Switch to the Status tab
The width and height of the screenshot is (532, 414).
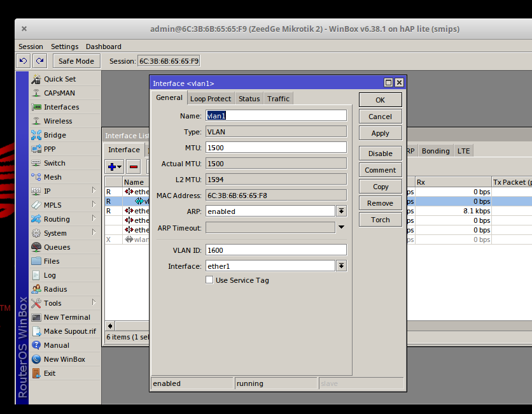click(249, 99)
